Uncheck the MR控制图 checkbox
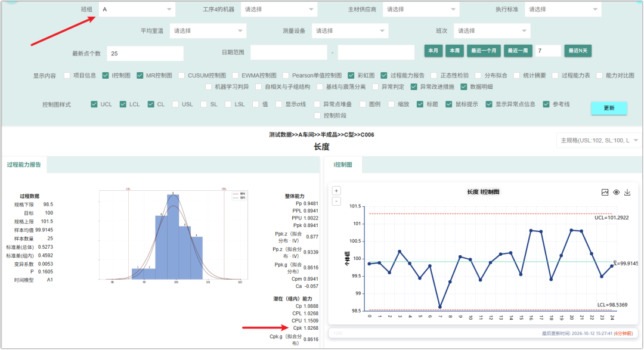 pos(140,76)
